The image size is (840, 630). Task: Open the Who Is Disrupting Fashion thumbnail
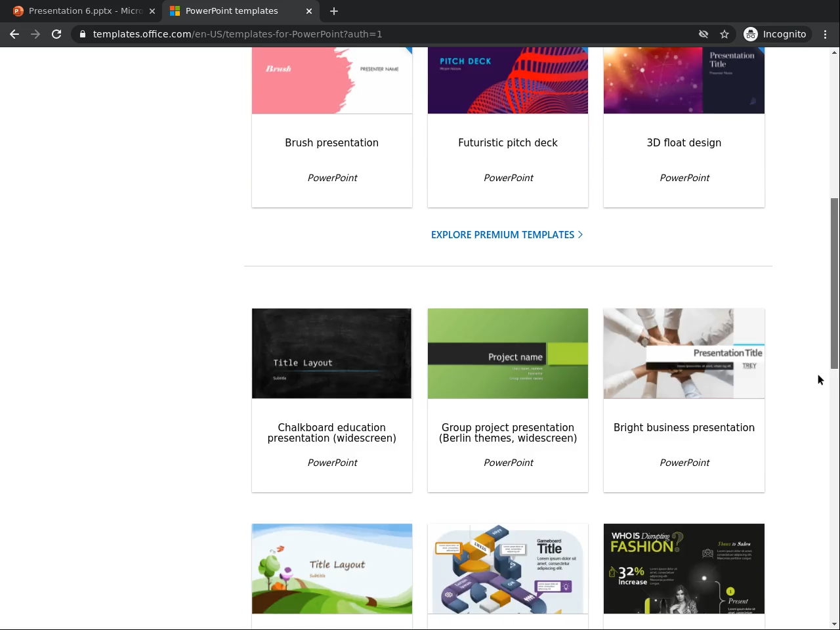click(684, 569)
